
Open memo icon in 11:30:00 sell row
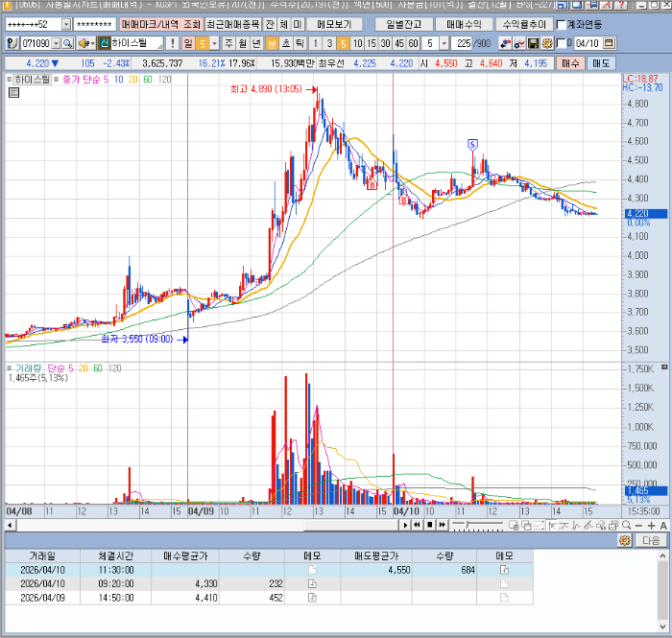pos(504,570)
